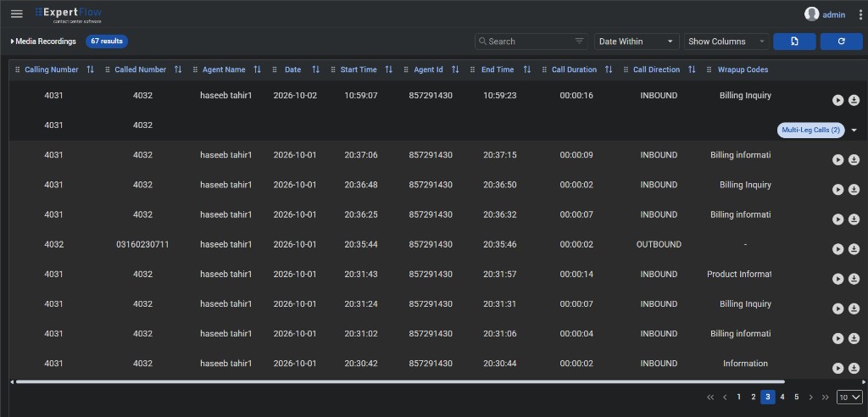The height and width of the screenshot is (417, 868).
Task: Expand the Multi-Leg Calls row arrow
Action: 854,131
